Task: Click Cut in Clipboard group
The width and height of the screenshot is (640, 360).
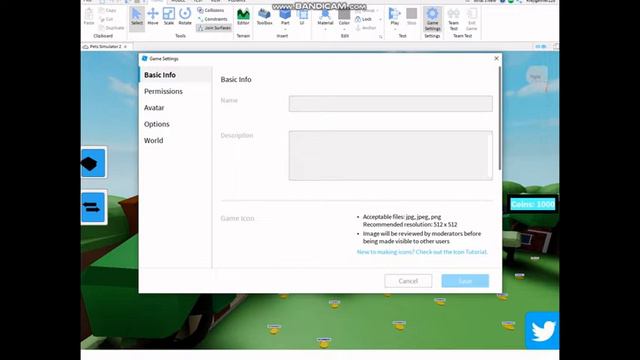Action: tap(106, 19)
